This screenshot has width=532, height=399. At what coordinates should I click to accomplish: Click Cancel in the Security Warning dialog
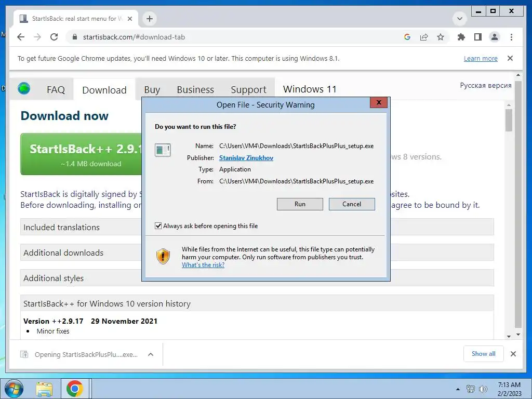pos(352,204)
